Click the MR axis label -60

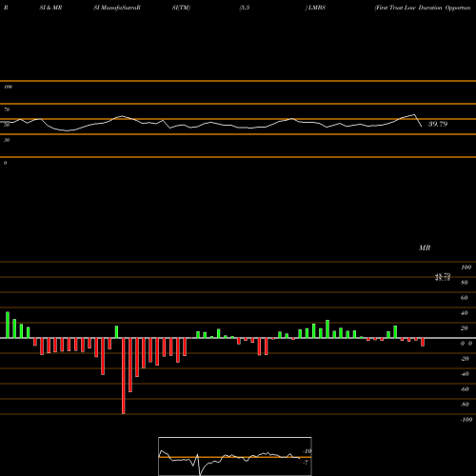pyautogui.click(x=465, y=389)
